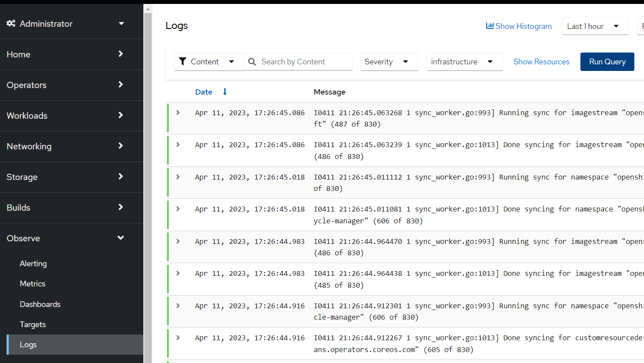Click the Run Query button
This screenshot has width=644, height=363.
tap(607, 61)
